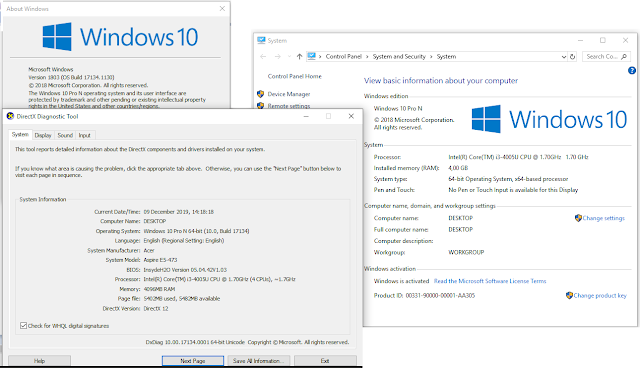
Task: Minimize the System window
Action: point(580,40)
